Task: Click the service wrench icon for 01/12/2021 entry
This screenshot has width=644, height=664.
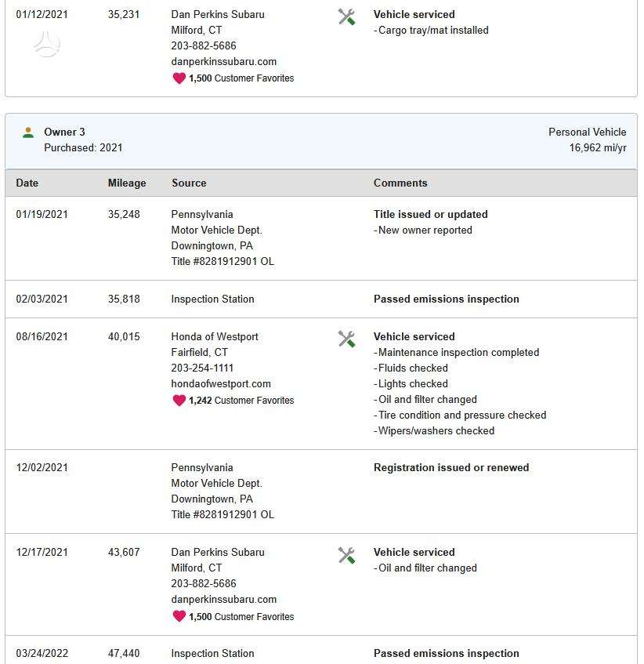Action: point(346,17)
